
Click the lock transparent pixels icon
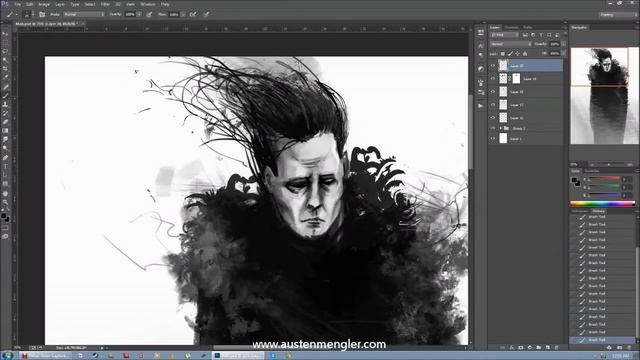[503, 53]
